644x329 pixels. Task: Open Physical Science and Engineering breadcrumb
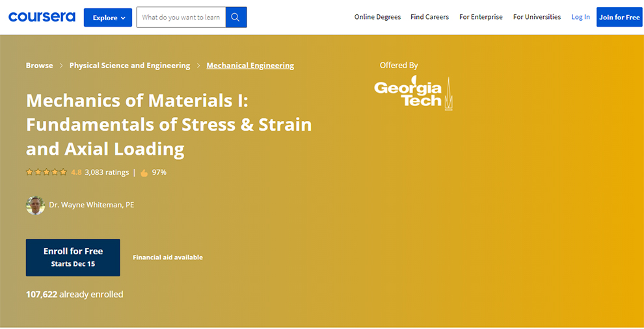(130, 65)
